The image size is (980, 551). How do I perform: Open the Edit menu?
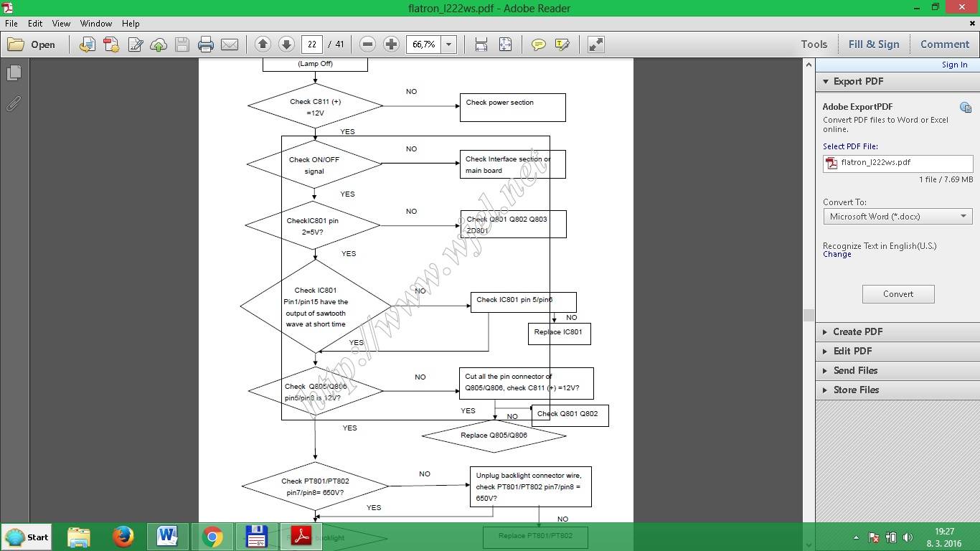tap(35, 24)
